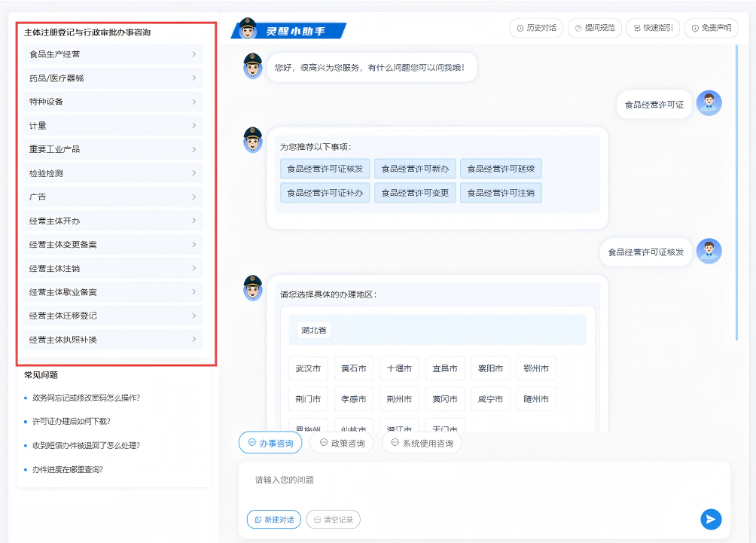
Task: Click the 新建对话 new conversation button
Action: click(x=273, y=519)
